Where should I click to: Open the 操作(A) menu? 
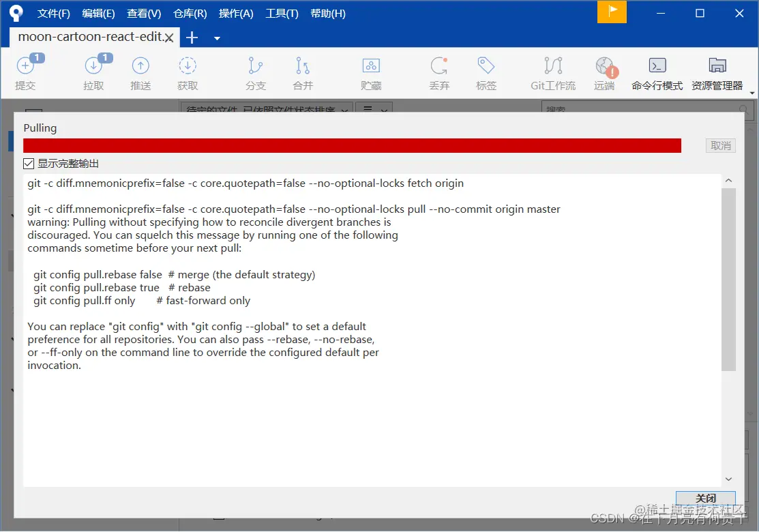(x=236, y=14)
